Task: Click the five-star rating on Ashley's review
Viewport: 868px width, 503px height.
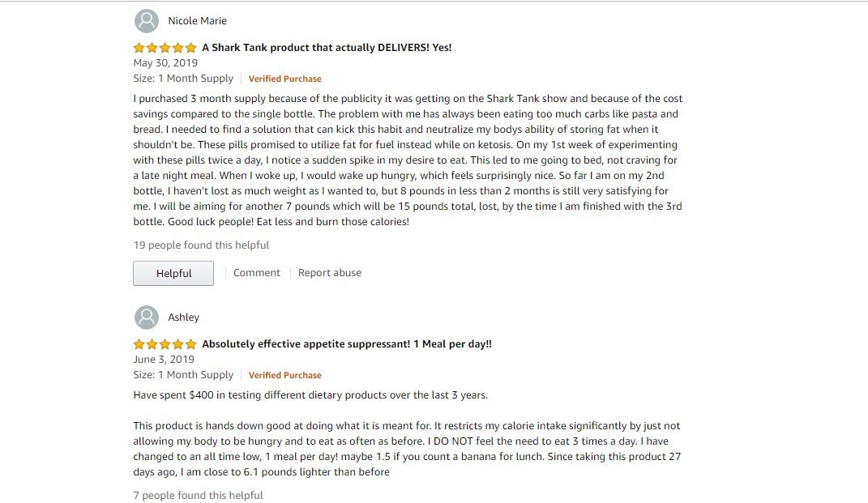Action: coord(165,344)
